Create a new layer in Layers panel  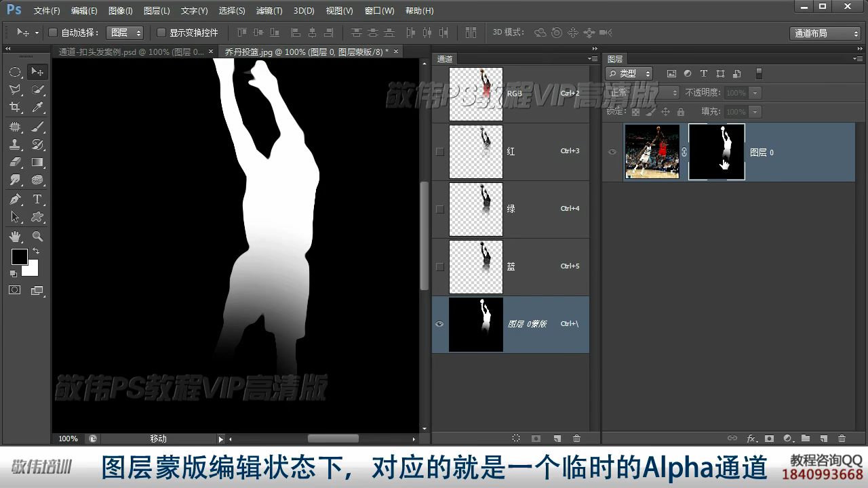pos(824,439)
